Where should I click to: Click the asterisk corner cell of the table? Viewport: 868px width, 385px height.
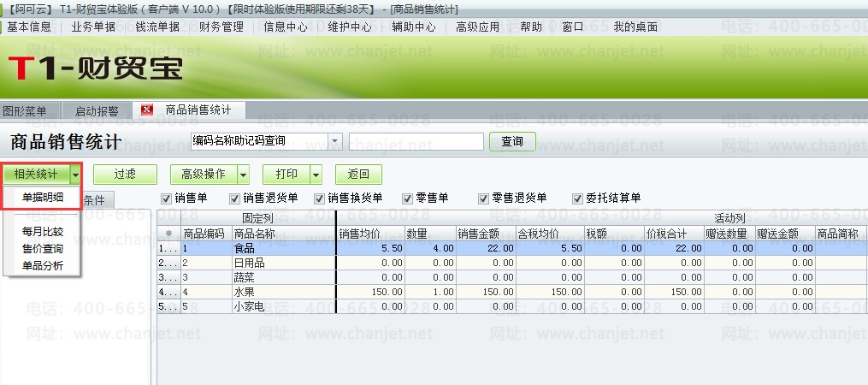pyautogui.click(x=168, y=234)
